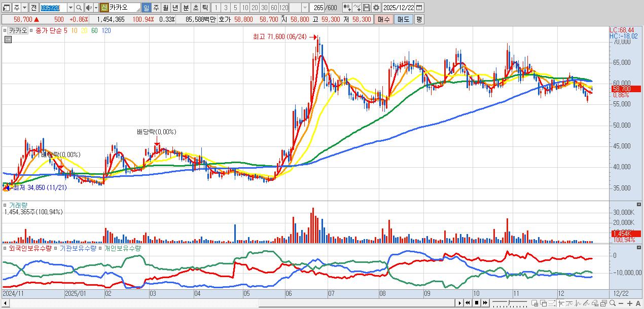
Task: Toggle the small square before 종가 단순
Action: pos(31,30)
